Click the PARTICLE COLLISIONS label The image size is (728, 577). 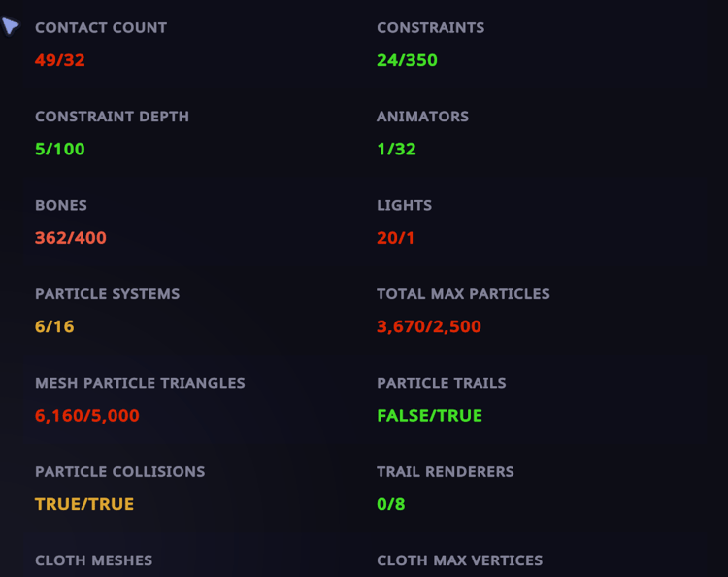(x=119, y=471)
